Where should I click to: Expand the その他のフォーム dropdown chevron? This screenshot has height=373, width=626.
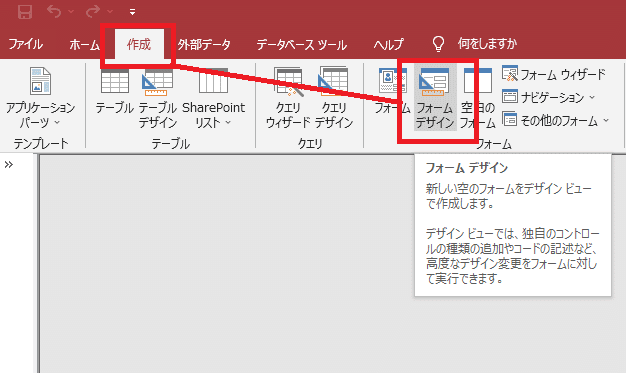[x=606, y=120]
